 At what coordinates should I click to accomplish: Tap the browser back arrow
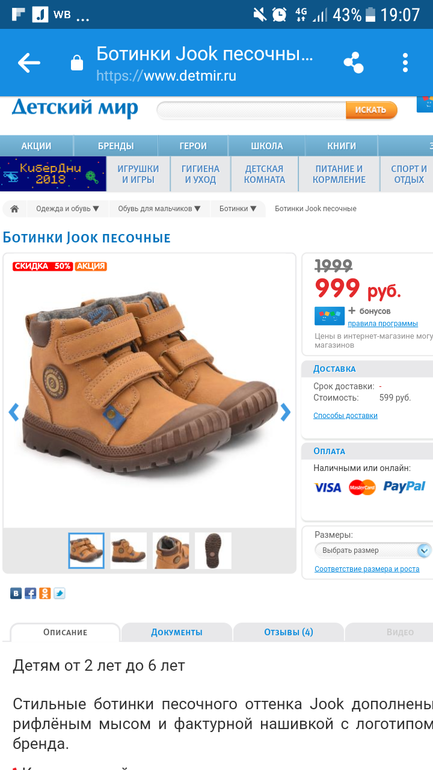click(28, 63)
